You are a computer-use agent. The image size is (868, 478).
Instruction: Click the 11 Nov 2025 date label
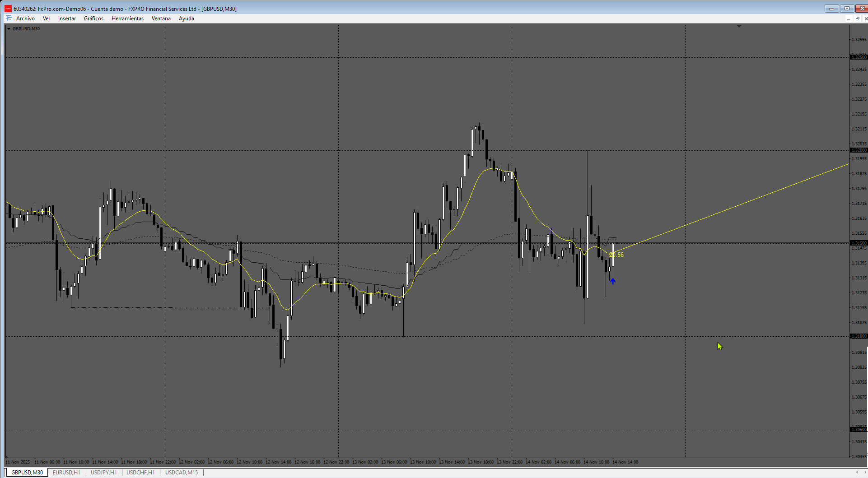click(x=18, y=462)
